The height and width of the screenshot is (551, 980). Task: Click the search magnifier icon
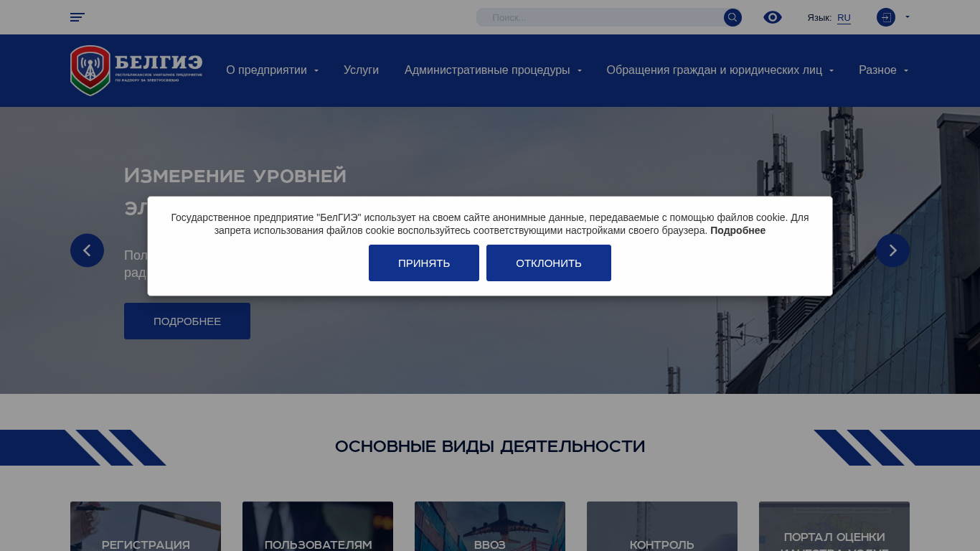point(732,17)
